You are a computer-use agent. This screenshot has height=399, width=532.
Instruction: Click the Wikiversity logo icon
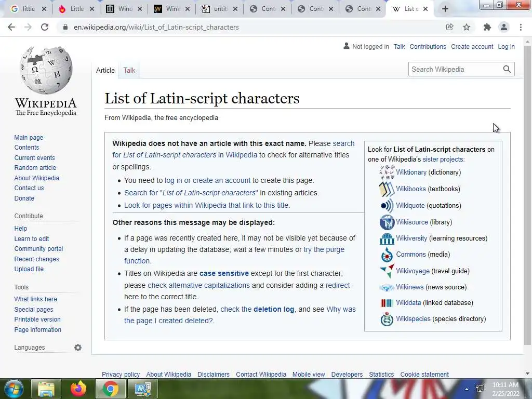(387, 238)
